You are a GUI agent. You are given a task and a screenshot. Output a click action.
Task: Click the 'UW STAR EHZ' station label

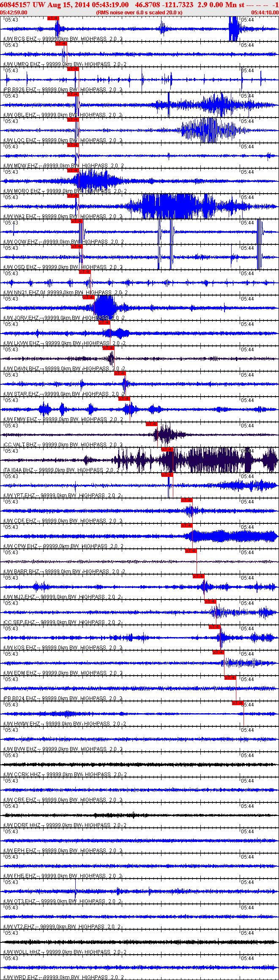click(22, 394)
